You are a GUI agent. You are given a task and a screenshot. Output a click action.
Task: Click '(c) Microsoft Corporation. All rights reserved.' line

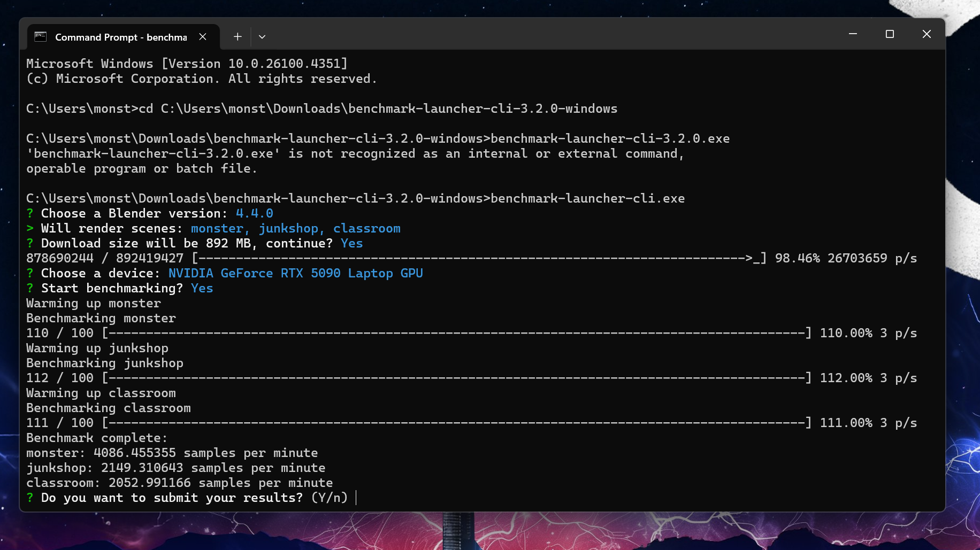tap(202, 79)
